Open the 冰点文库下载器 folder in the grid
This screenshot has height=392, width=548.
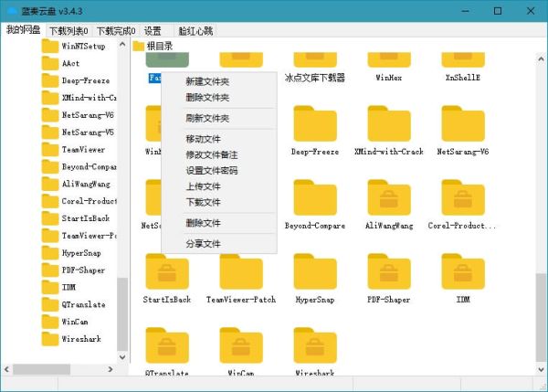[315, 67]
